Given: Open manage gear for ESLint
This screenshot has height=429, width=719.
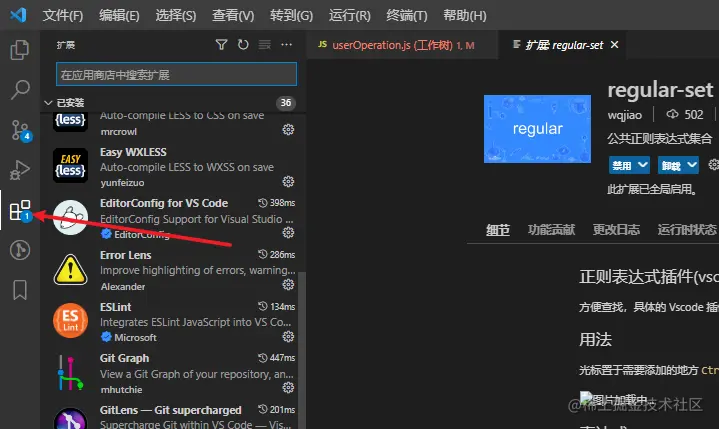Looking at the screenshot, I should 288,336.
